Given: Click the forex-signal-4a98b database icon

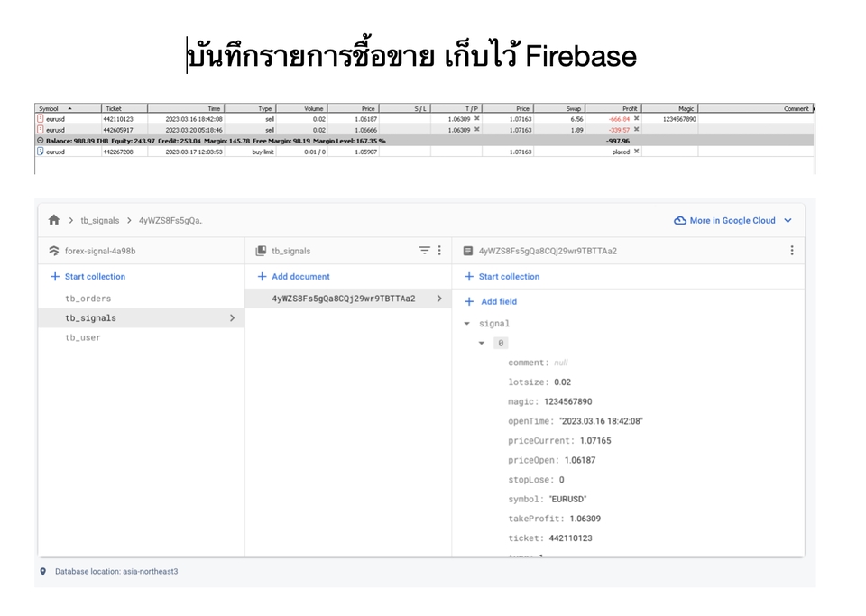Looking at the screenshot, I should (x=53, y=251).
